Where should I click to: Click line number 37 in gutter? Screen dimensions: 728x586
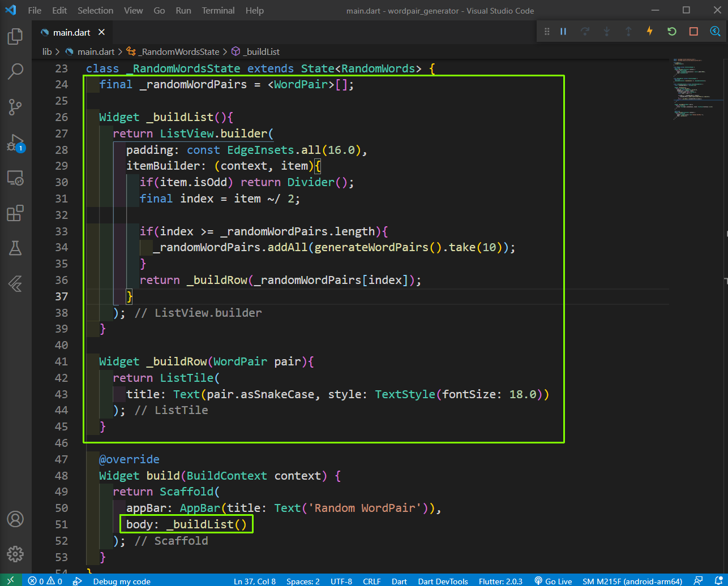61,296
